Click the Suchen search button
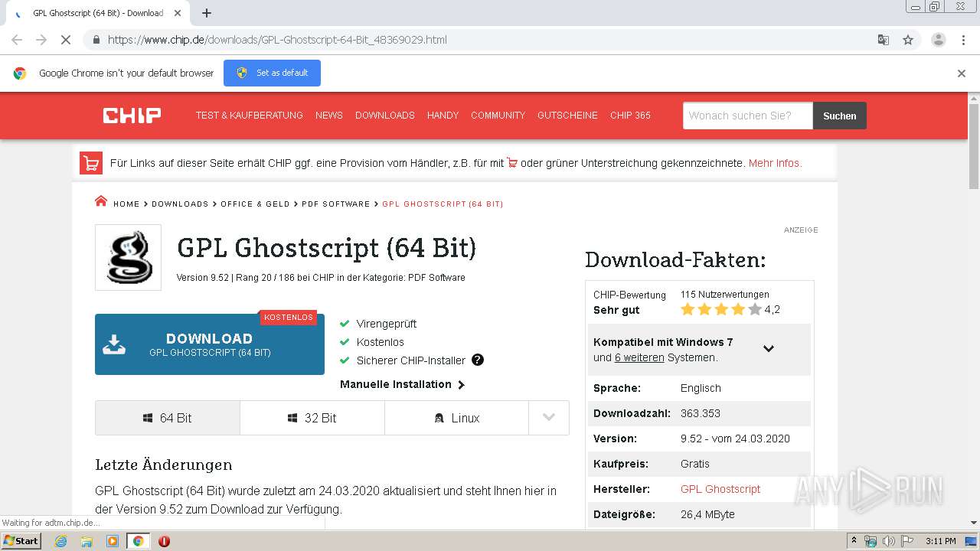Image resolution: width=980 pixels, height=551 pixels. pos(840,116)
